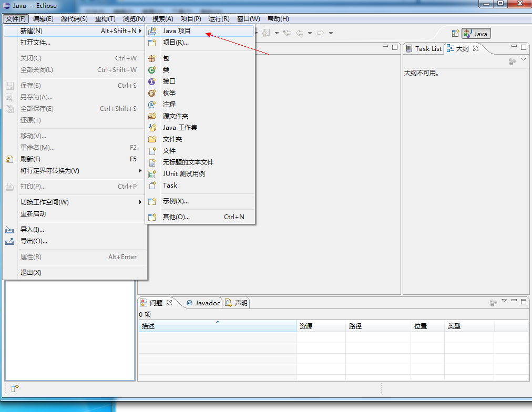The image size is (532, 412).
Task: Sort by the 类型 column header
Action: tap(469, 326)
